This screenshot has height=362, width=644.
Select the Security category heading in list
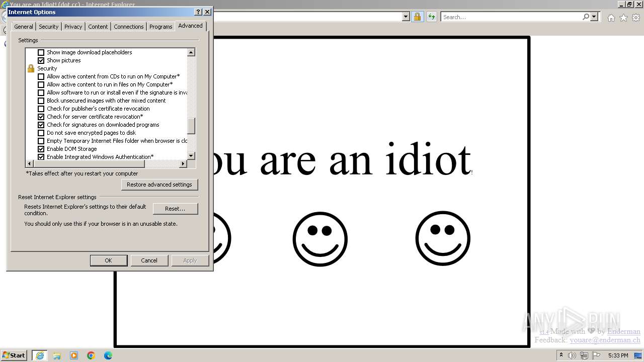tap(47, 68)
